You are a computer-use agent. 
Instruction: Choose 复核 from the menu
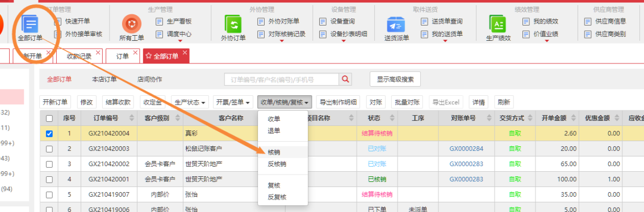[x=283, y=185]
